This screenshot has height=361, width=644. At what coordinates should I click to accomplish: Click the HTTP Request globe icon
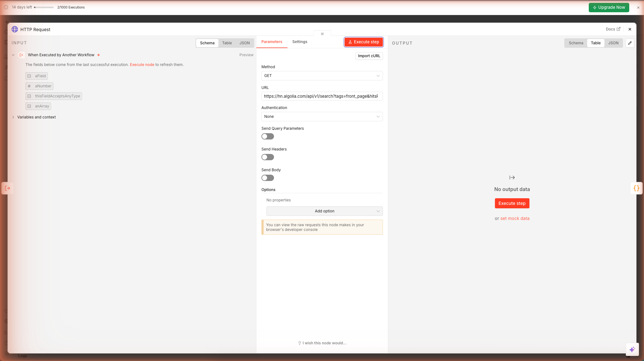click(x=15, y=29)
